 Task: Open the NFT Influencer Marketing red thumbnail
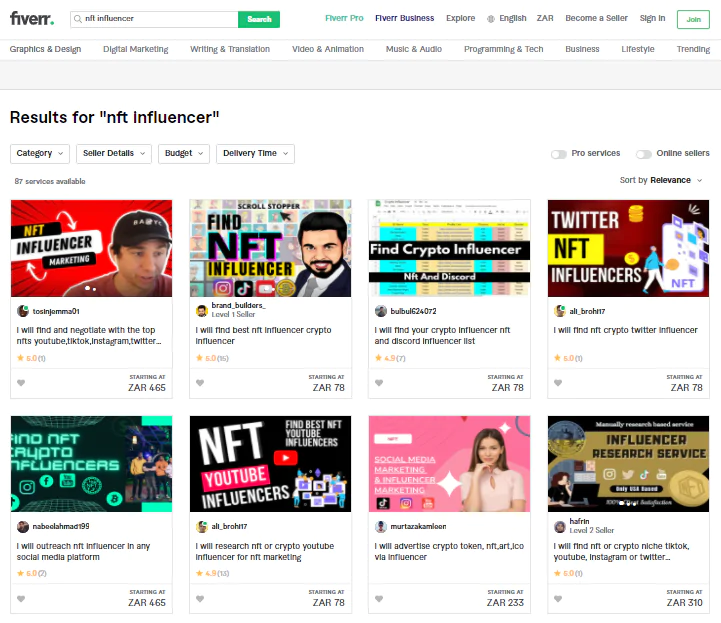pos(92,248)
